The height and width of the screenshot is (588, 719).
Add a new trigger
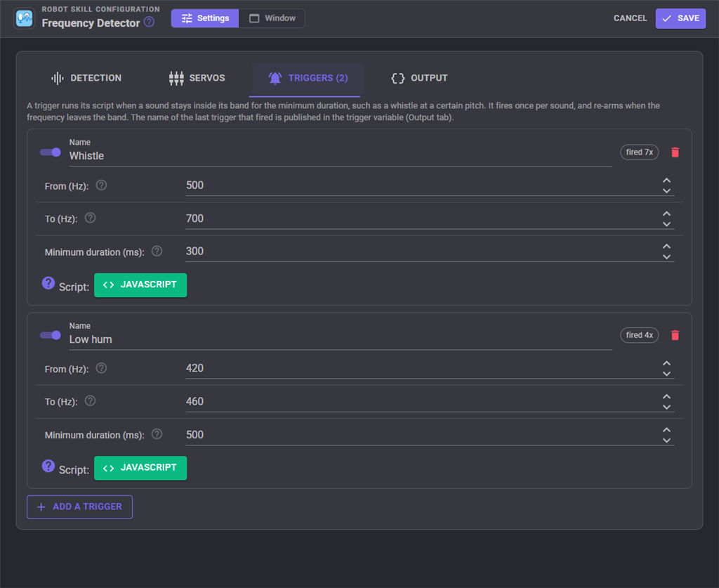(80, 507)
